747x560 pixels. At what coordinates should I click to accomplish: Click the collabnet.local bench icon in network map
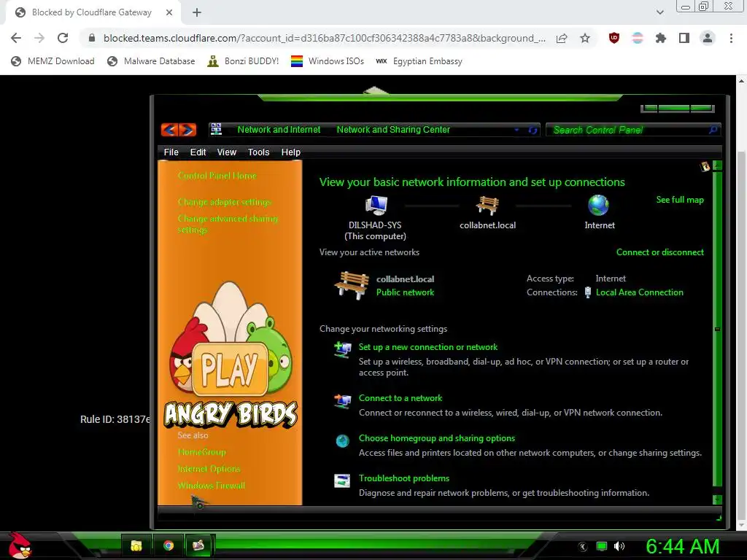(487, 206)
